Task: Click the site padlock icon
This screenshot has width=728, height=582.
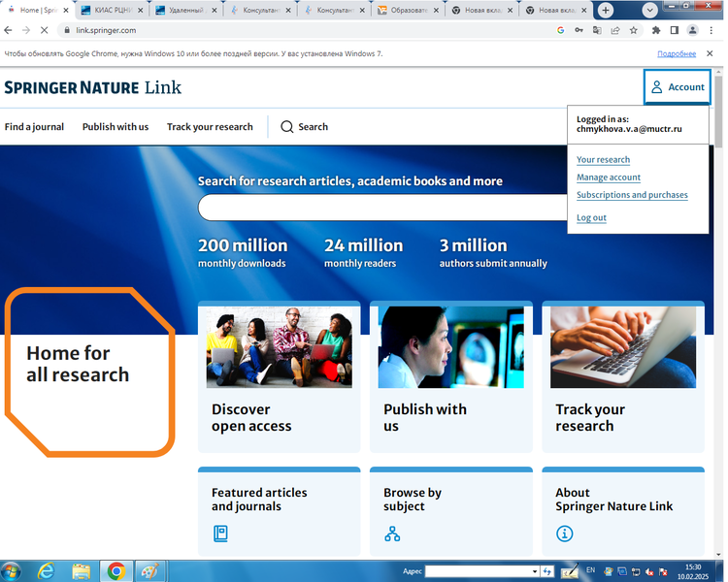Action: pos(67,30)
